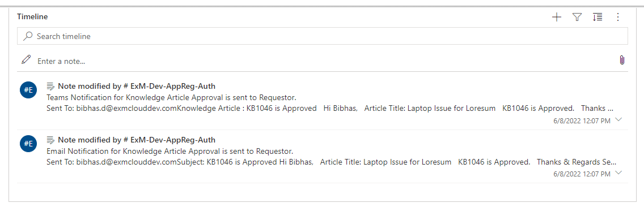This screenshot has height=207, width=644.
Task: Expand the Email notification note with its chevron
Action: (620, 173)
